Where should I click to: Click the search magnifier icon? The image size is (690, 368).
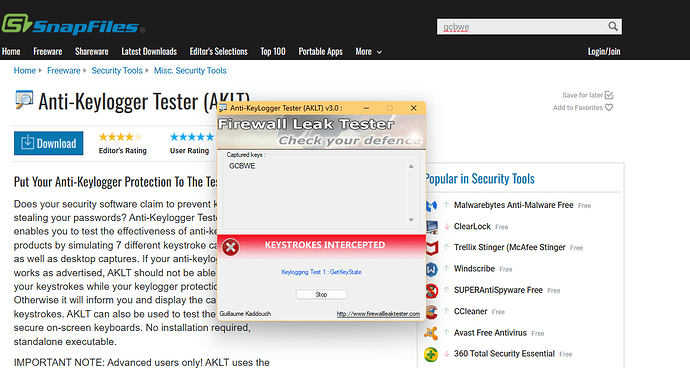tap(613, 26)
